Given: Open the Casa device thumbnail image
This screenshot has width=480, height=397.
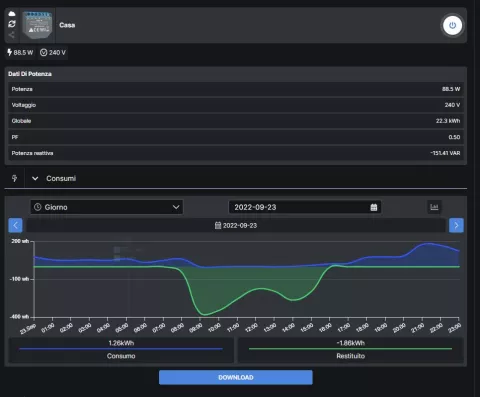Looking at the screenshot, I should [x=38, y=25].
